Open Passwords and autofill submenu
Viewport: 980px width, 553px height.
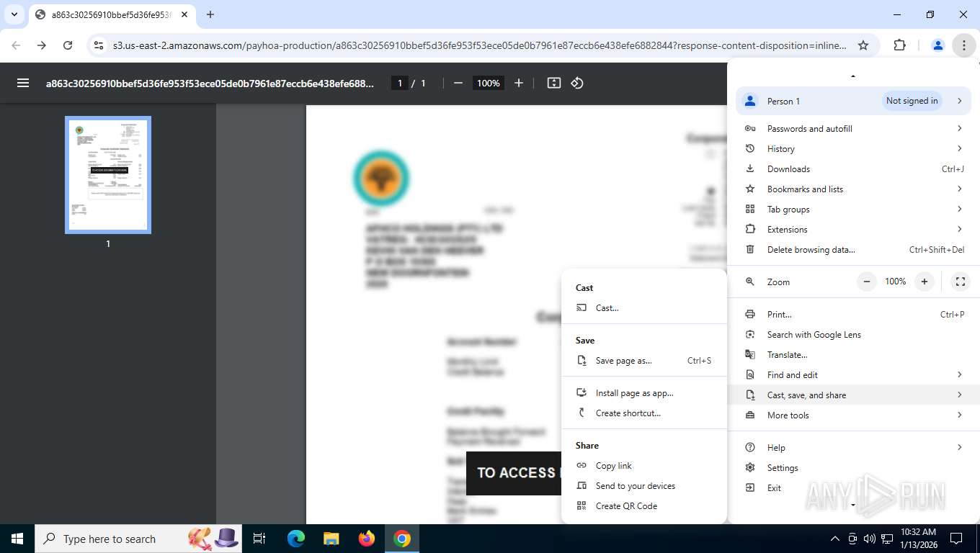853,129
